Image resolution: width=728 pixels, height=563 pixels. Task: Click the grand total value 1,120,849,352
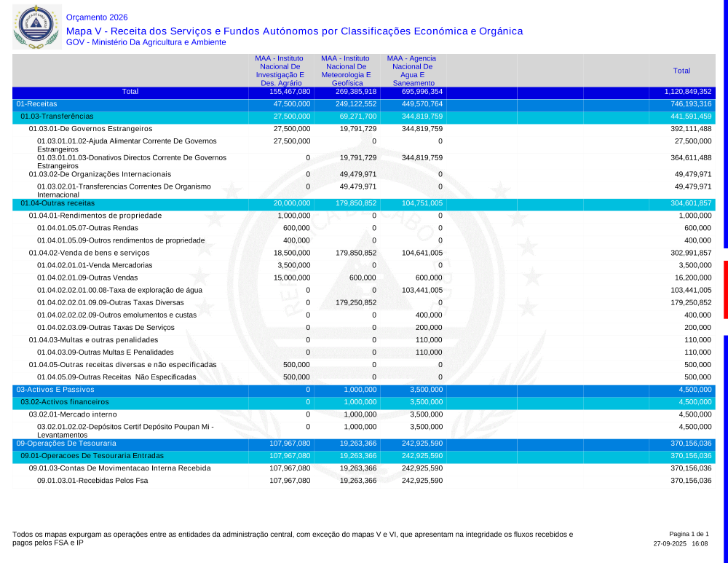687,92
